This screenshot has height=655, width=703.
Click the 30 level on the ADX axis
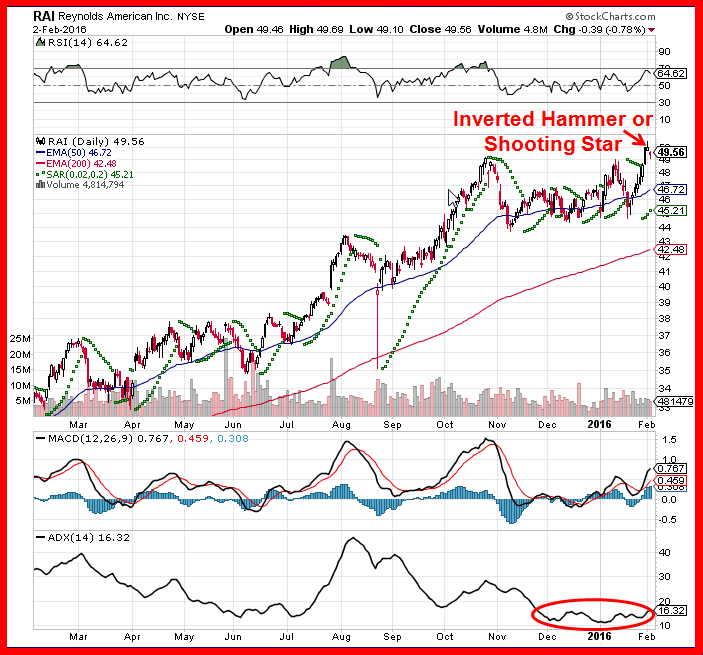pos(664,577)
